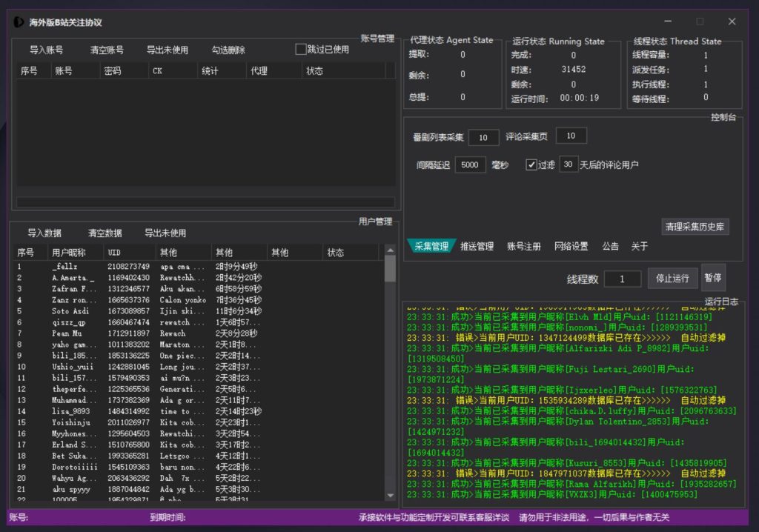The image size is (759, 532).
Task: Click the 线程数 input field
Action: (621, 278)
